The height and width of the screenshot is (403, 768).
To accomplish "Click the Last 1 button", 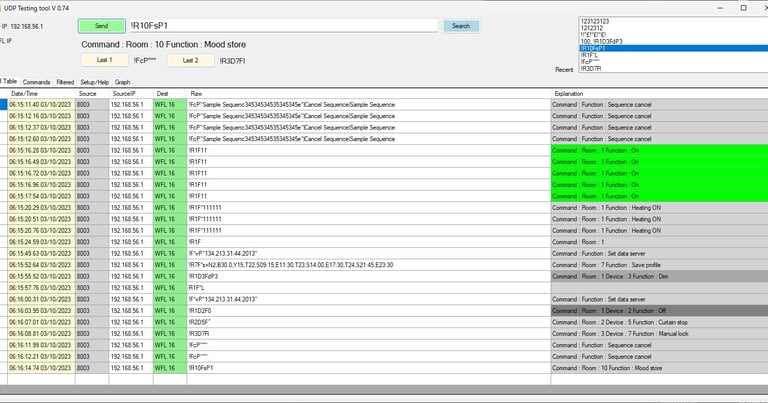I will 104,60.
